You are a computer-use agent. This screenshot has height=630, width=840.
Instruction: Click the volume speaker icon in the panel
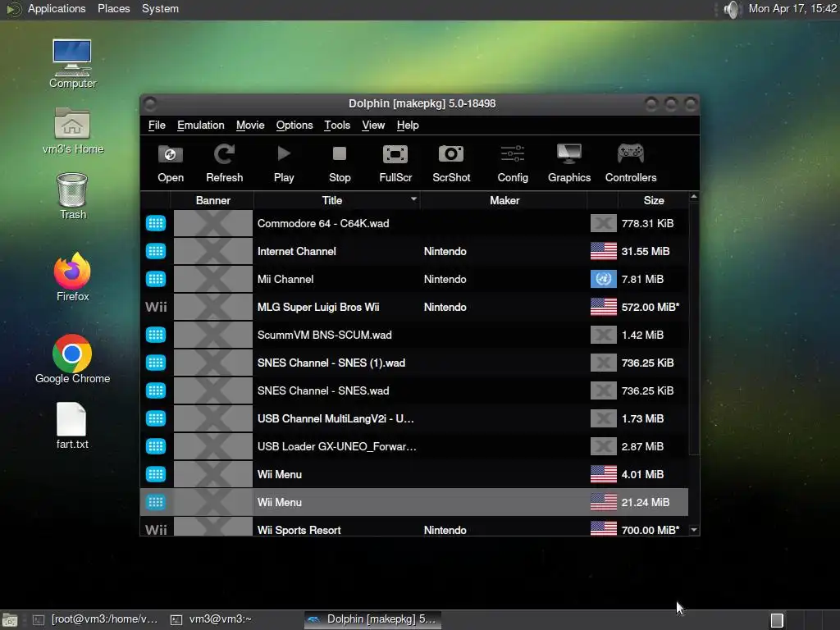coord(731,9)
